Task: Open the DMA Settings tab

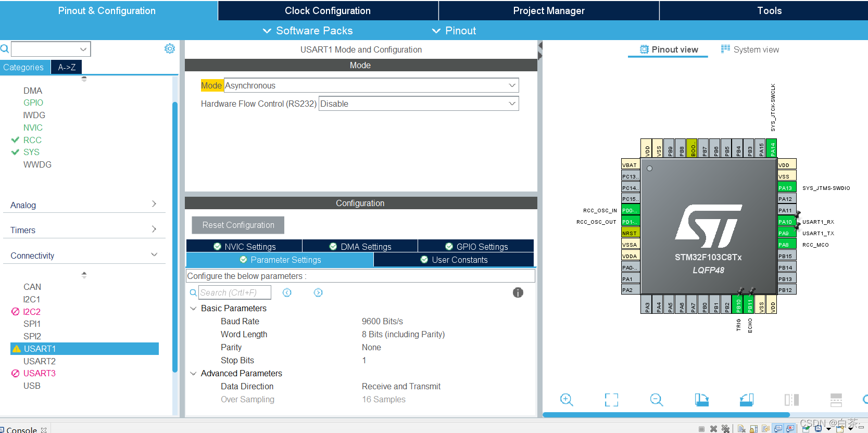Action: pyautogui.click(x=360, y=246)
